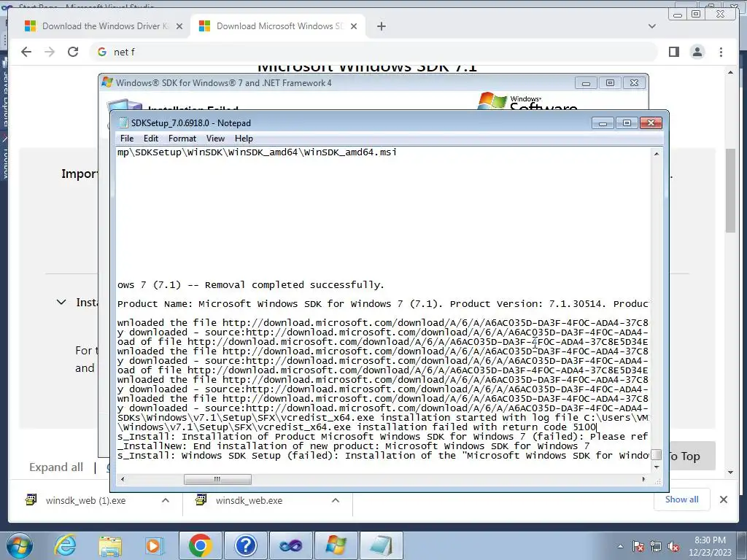Open a new browser tab
Image resolution: width=747 pixels, height=560 pixels.
pyautogui.click(x=381, y=26)
